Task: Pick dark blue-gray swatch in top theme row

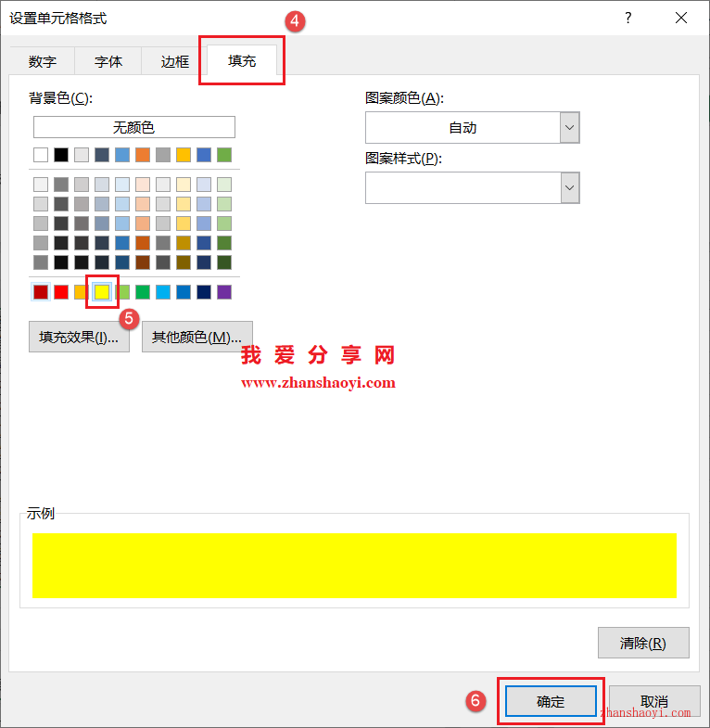Action: click(x=102, y=155)
